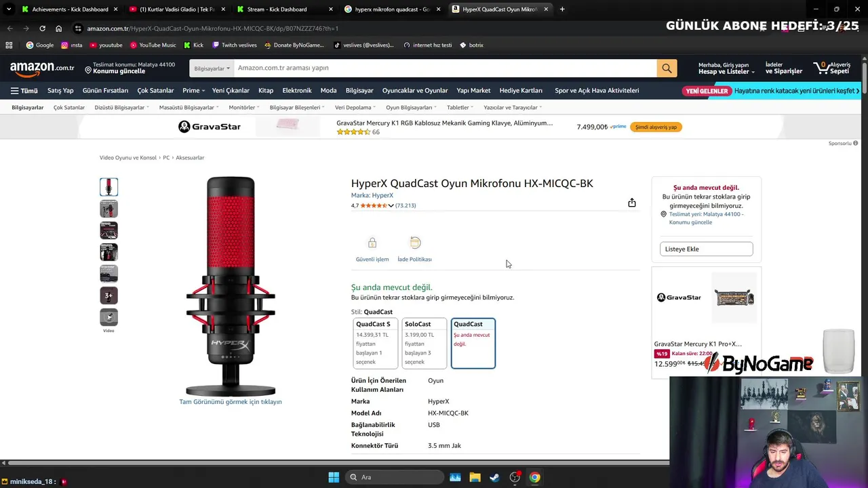Open the apps grid in bookmarks bar

point(9,45)
